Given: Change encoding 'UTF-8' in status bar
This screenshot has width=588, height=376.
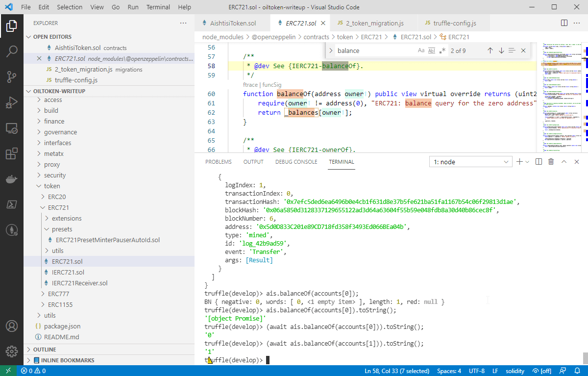Looking at the screenshot, I should click(477, 371).
